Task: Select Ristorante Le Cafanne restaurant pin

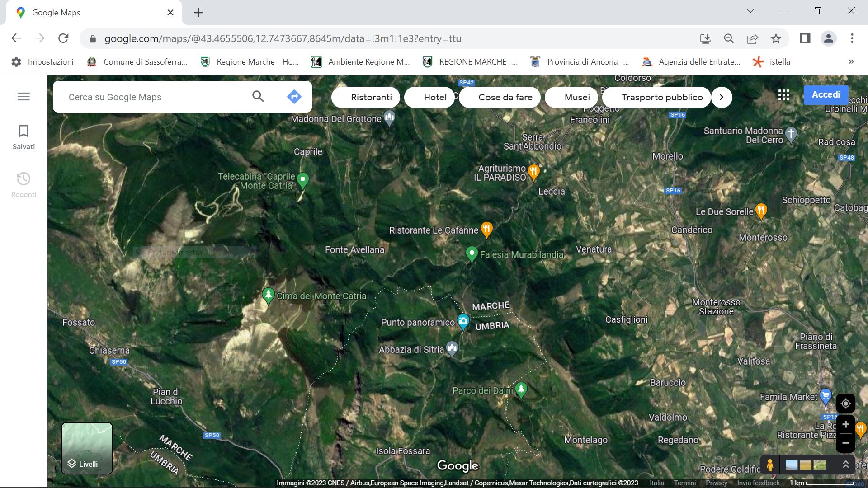Action: pos(486,229)
